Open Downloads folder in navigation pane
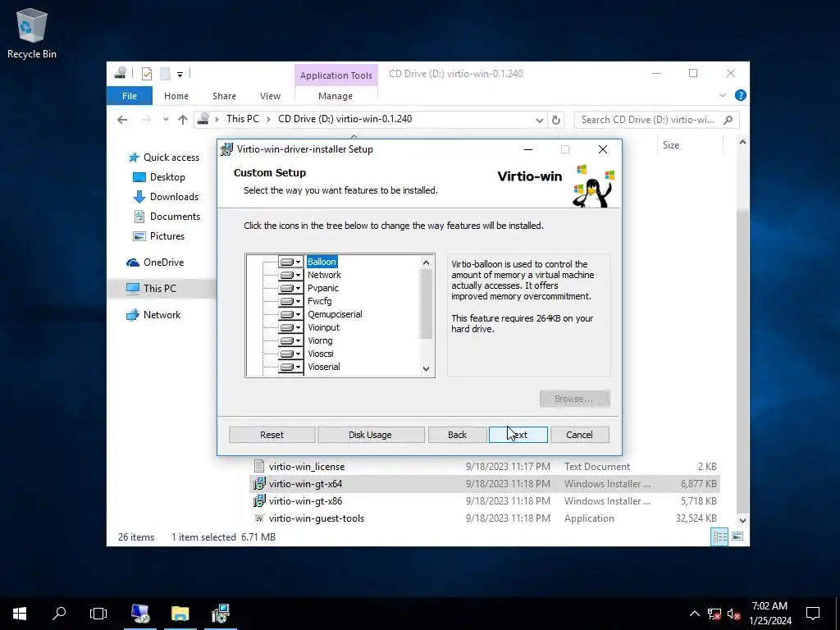The width and height of the screenshot is (840, 630). click(166, 197)
